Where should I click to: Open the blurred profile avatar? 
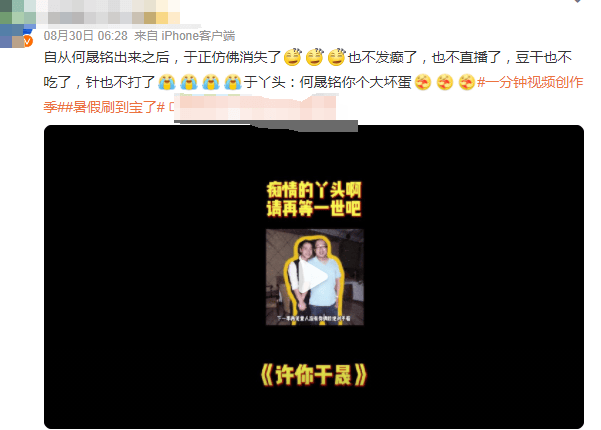(x=15, y=24)
